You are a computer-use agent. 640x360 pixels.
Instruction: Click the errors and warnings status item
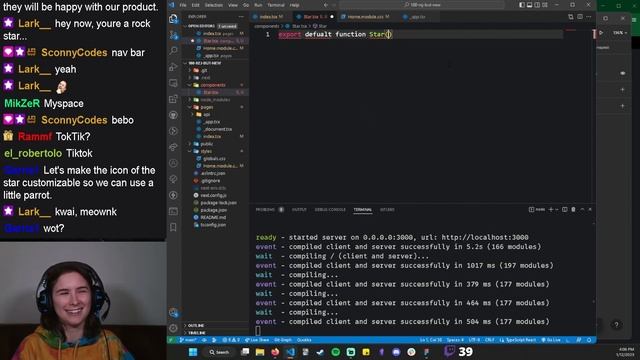[231, 340]
